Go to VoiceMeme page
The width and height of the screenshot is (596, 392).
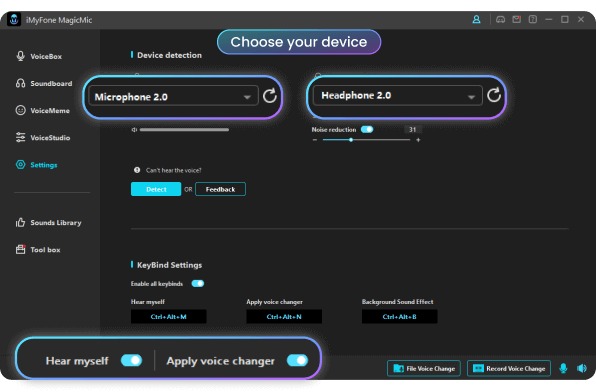[42, 110]
